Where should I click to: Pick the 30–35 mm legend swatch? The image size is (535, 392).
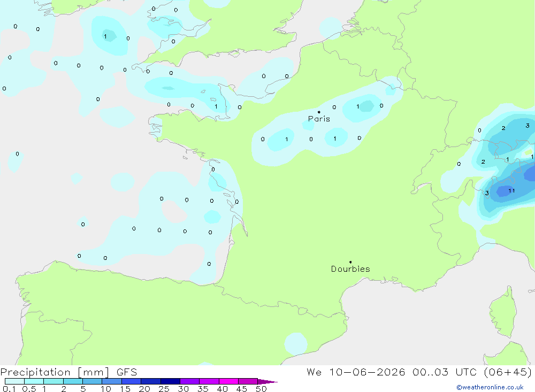coord(189,381)
